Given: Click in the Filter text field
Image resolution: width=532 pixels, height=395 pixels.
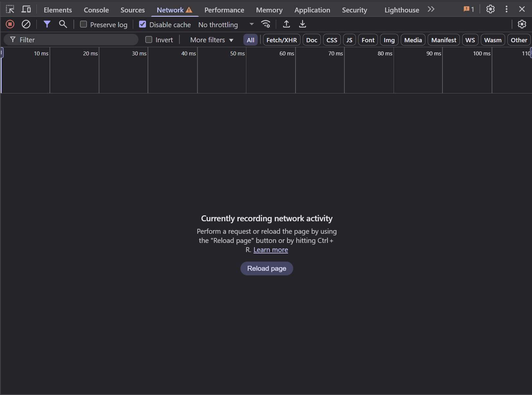Looking at the screenshot, I should point(75,40).
